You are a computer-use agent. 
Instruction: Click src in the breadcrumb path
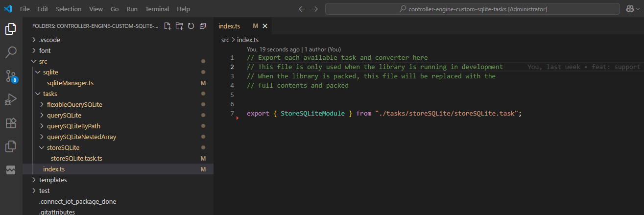coord(225,40)
